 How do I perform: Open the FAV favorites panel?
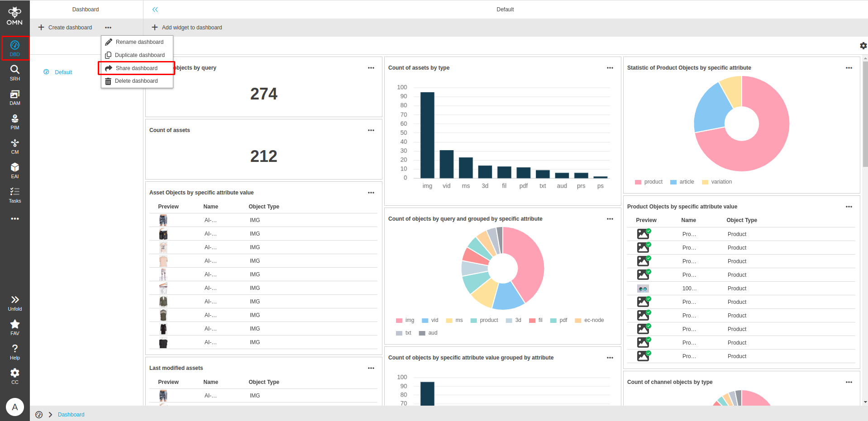[x=14, y=326]
